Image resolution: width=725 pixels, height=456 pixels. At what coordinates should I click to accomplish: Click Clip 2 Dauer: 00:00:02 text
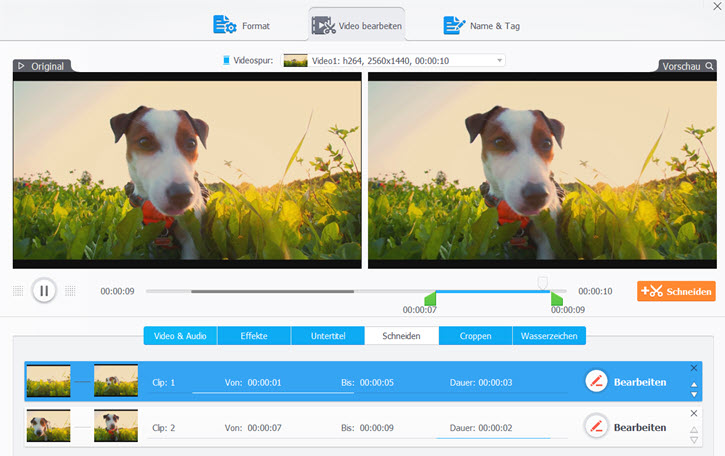click(481, 428)
